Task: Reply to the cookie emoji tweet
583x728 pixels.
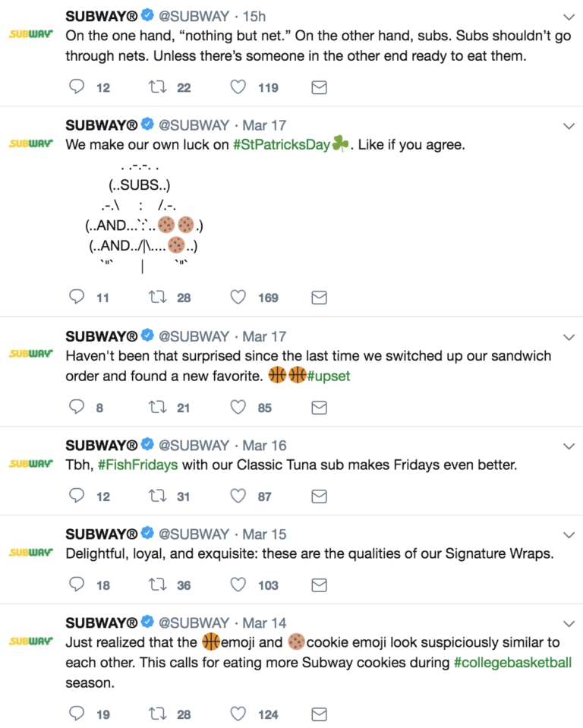Action: pos(76,714)
